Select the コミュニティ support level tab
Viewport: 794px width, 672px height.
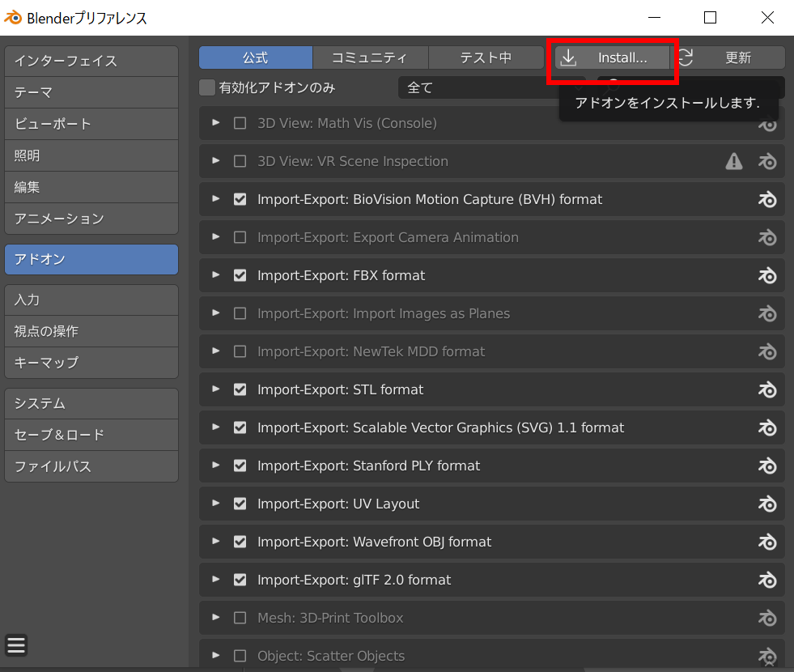point(370,57)
